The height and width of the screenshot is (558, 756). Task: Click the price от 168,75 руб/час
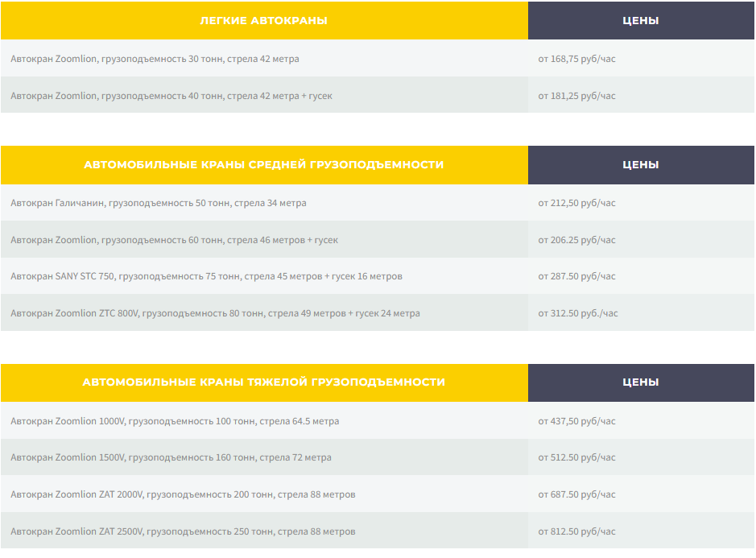point(576,59)
